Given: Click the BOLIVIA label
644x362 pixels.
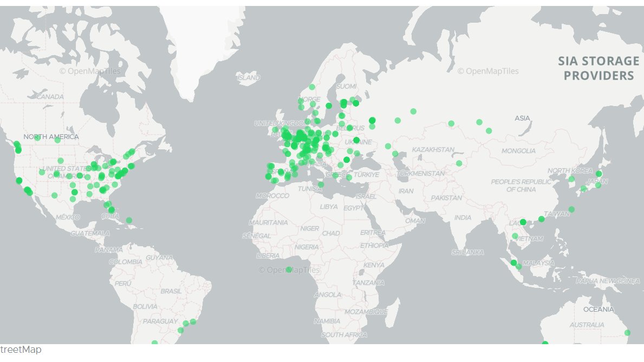Looking at the screenshot, I should click(x=145, y=307).
